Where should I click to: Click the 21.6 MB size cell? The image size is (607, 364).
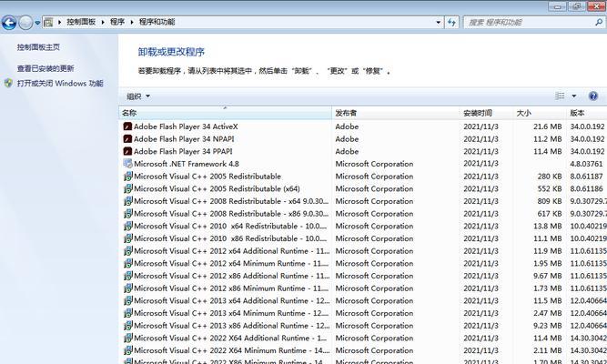pyautogui.click(x=547, y=126)
